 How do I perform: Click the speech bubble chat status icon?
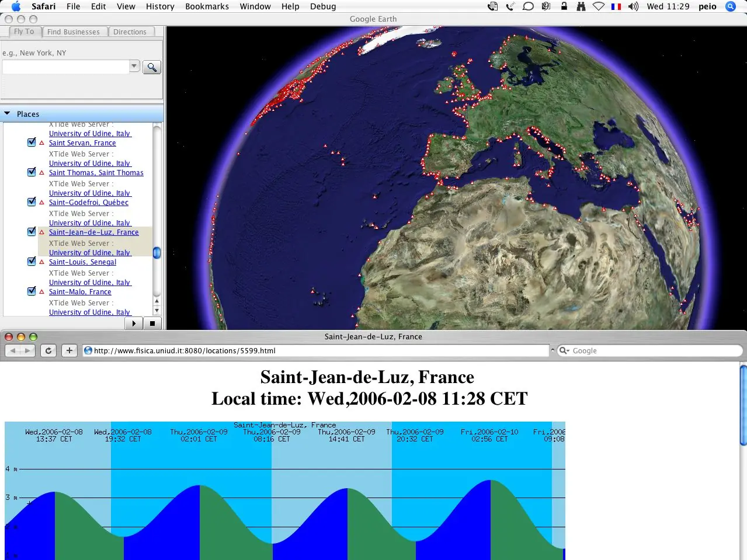click(x=528, y=6)
